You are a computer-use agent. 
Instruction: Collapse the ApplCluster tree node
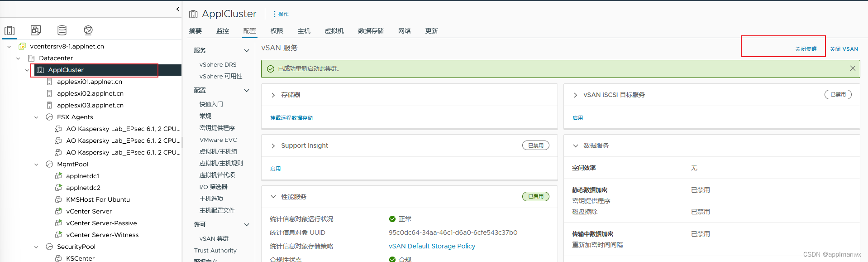(x=27, y=70)
